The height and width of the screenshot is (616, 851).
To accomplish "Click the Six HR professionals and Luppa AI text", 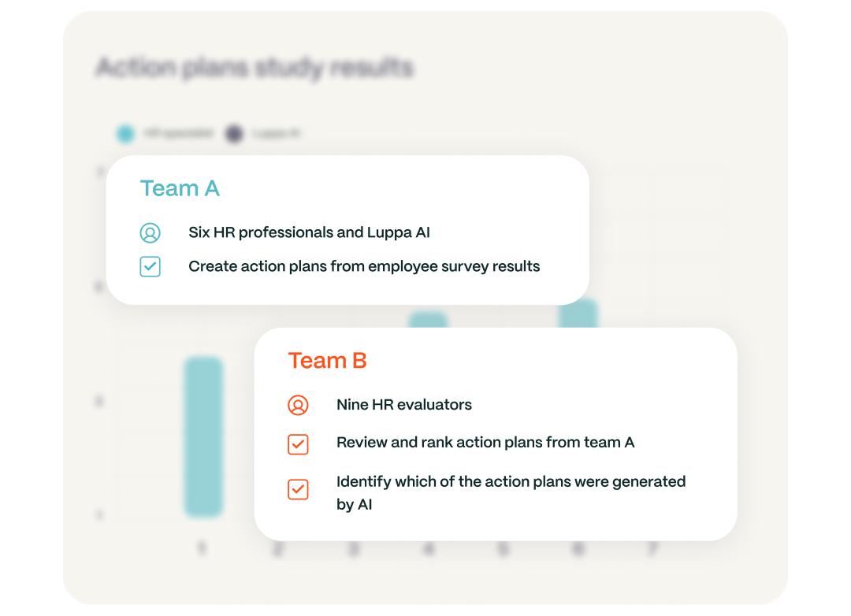I will tap(309, 233).
